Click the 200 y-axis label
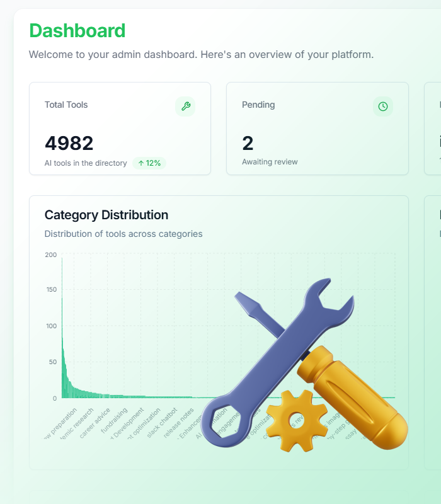The width and height of the screenshot is (441, 504). [51, 255]
